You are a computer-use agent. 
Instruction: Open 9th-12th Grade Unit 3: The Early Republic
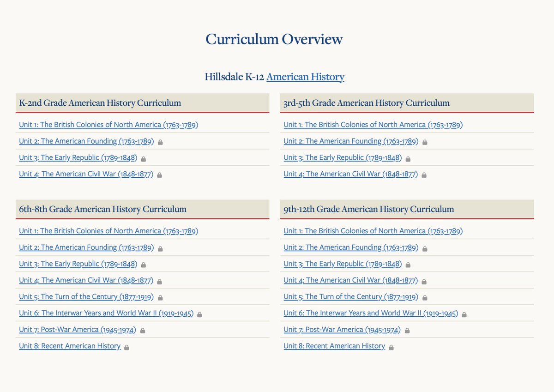coord(343,264)
